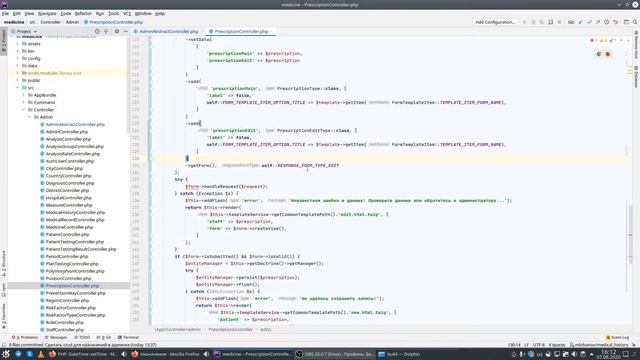Click the Git update project icon
The height and width of the screenshot is (360, 640).
click(x=580, y=22)
